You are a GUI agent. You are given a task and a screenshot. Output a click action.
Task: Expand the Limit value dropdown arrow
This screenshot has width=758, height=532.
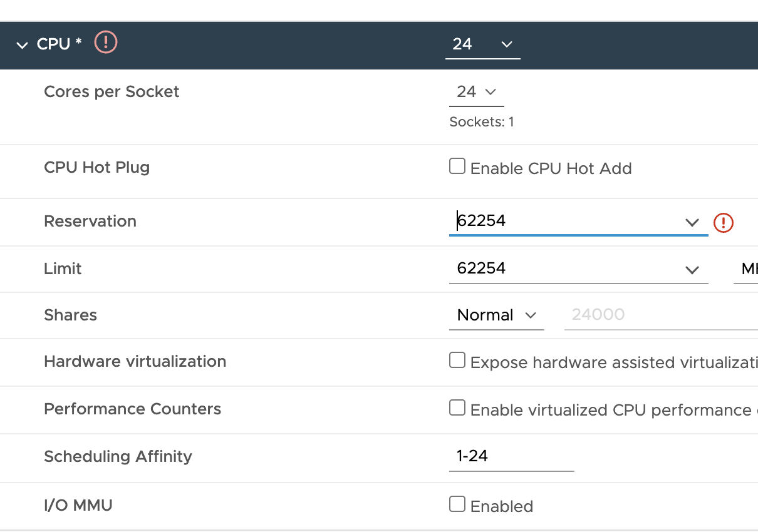(692, 270)
